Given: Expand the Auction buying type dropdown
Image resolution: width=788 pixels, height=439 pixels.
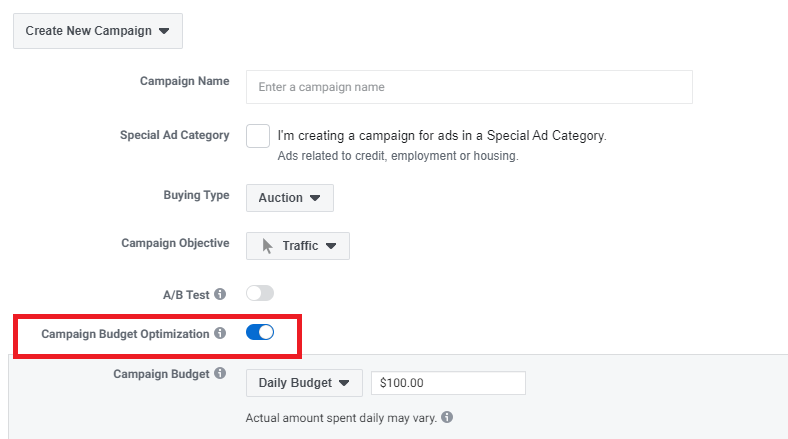Looking at the screenshot, I should (290, 198).
